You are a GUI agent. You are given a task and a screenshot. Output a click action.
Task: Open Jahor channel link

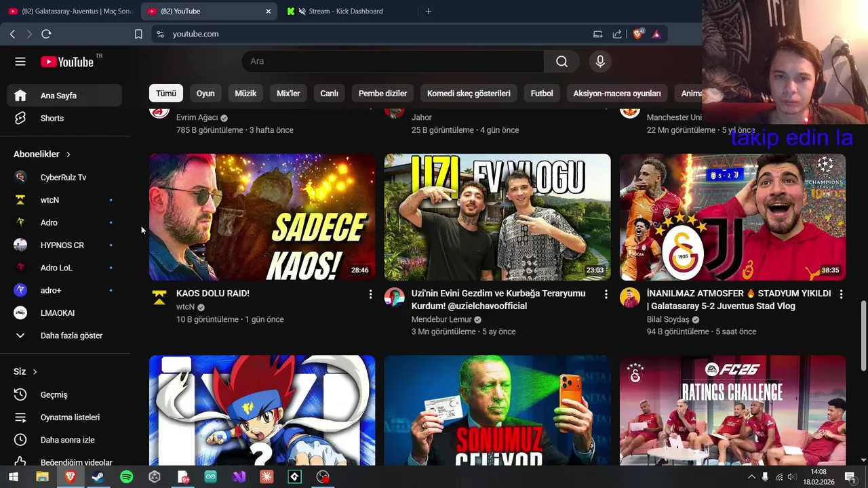(422, 117)
